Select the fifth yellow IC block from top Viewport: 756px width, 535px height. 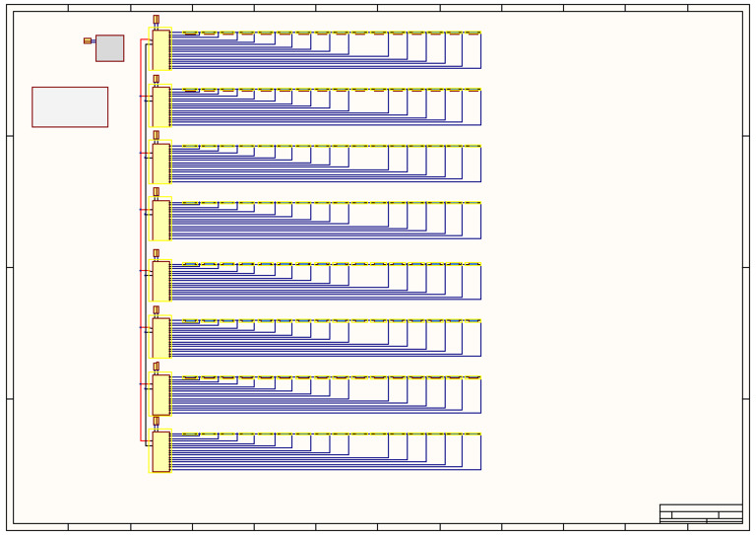[x=161, y=281]
